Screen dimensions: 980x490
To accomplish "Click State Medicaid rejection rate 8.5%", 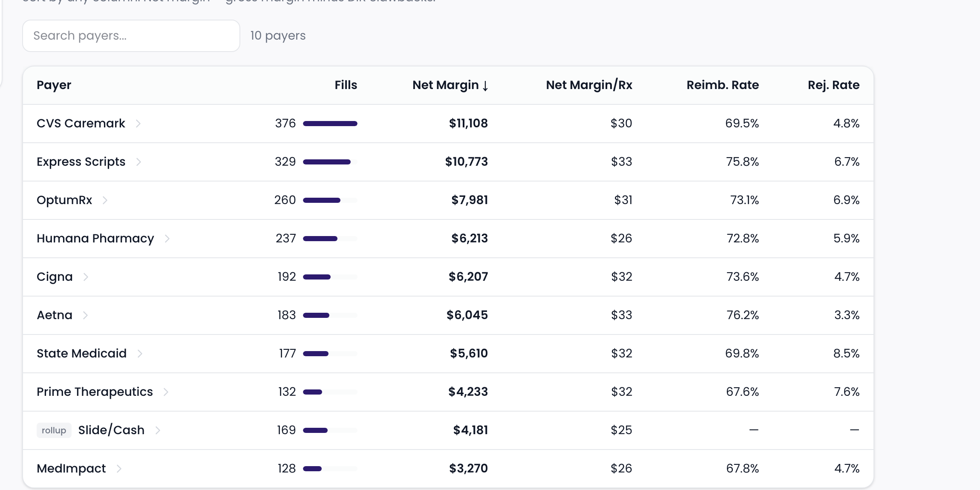I will [x=847, y=354].
